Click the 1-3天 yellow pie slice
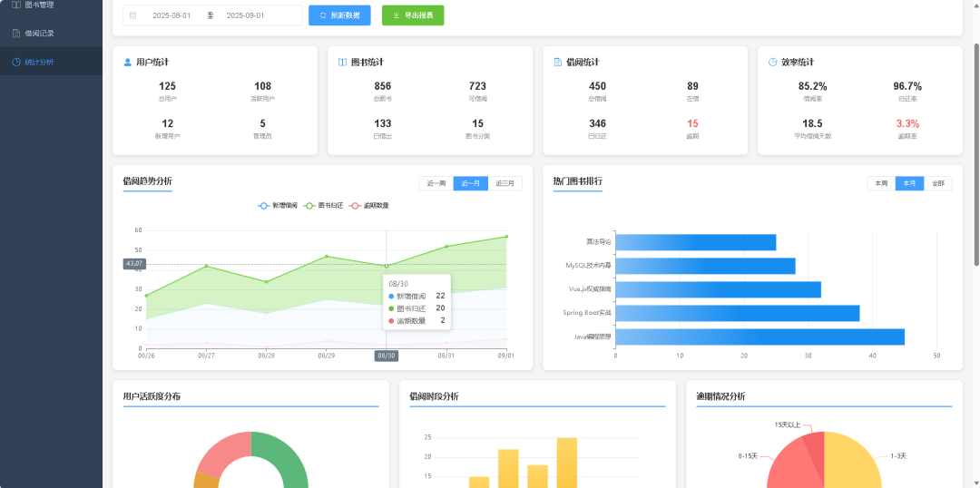 (x=853, y=463)
